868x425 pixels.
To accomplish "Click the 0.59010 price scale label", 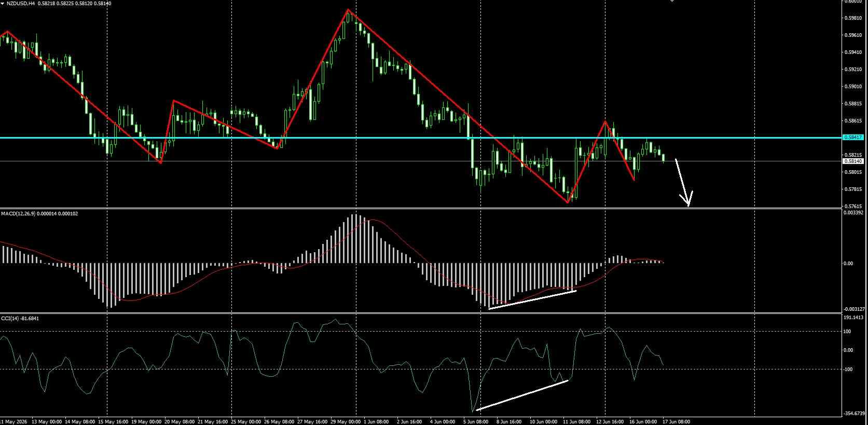I will (853, 87).
